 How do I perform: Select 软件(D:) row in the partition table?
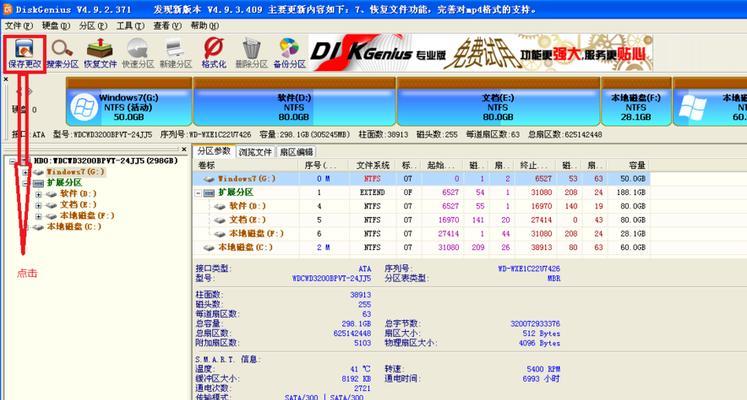click(x=422, y=206)
